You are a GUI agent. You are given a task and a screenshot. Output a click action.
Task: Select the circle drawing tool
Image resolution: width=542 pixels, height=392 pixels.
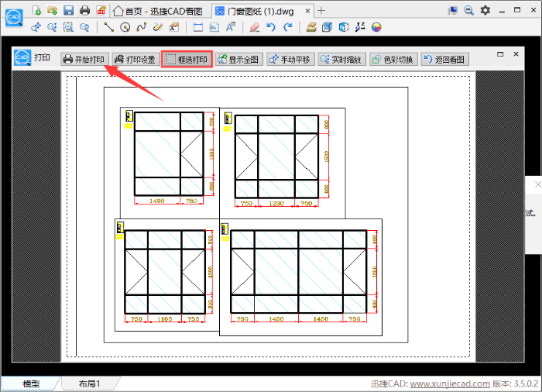125,27
